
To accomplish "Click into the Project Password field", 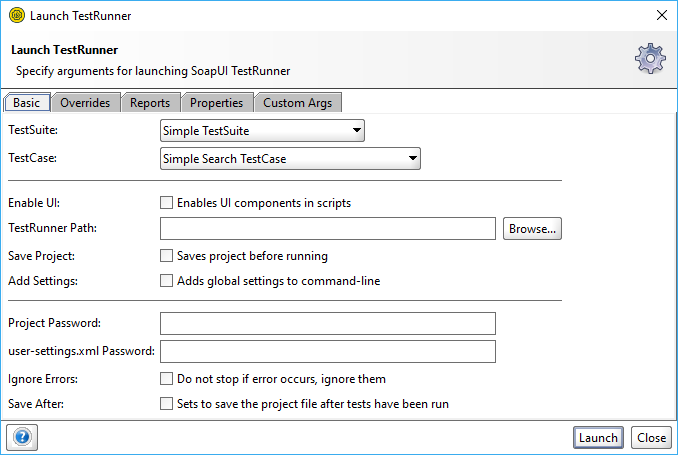I will (x=328, y=324).
